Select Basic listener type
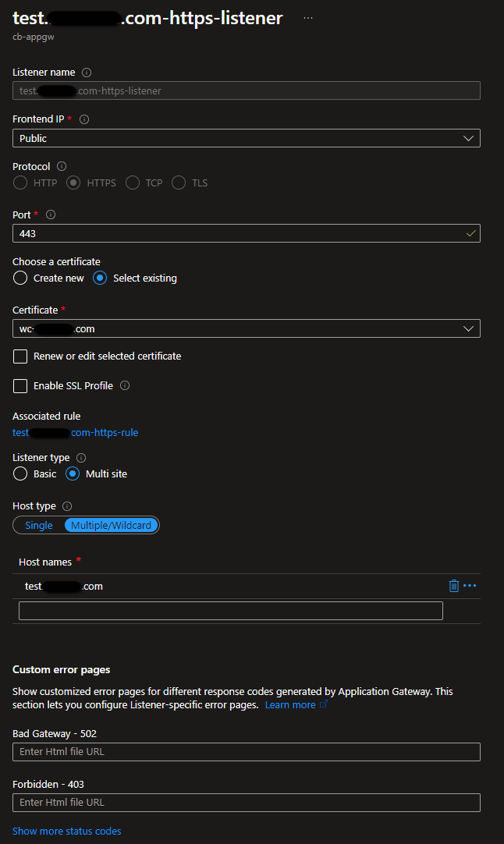The image size is (504, 844). click(20, 474)
